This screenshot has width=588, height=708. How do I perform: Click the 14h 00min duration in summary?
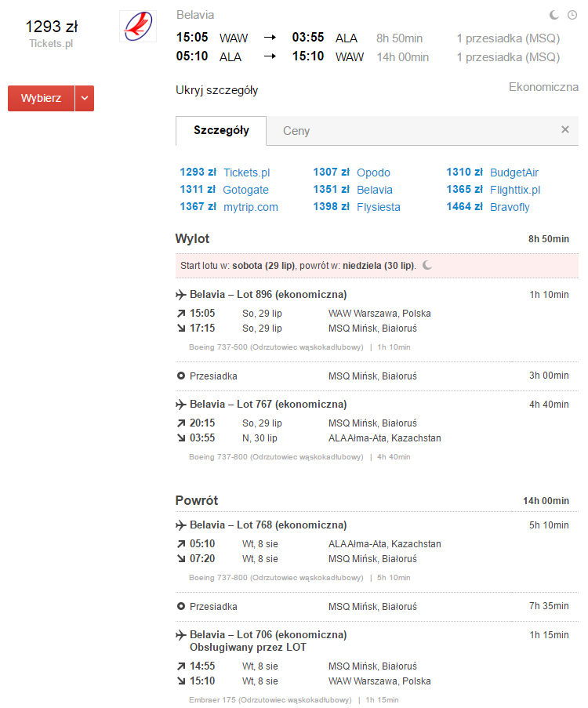[x=403, y=57]
